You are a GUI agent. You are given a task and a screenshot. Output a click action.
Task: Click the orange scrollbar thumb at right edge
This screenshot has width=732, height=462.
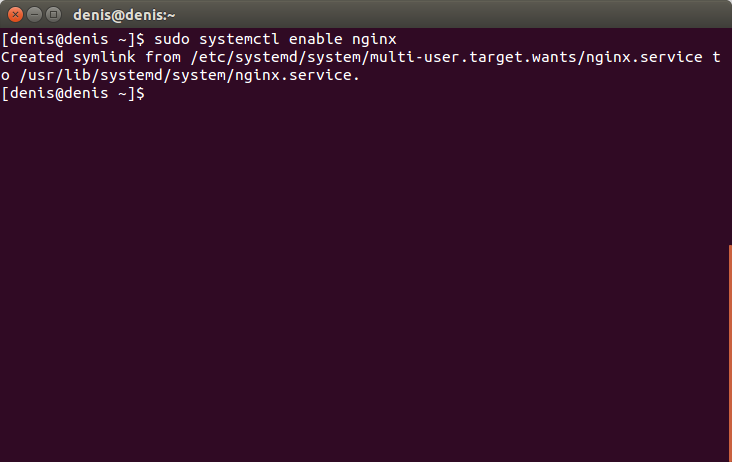click(730, 353)
